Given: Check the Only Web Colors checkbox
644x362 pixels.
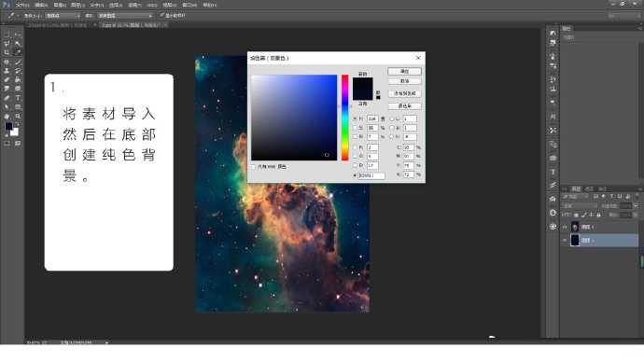Looking at the screenshot, I should (x=254, y=167).
